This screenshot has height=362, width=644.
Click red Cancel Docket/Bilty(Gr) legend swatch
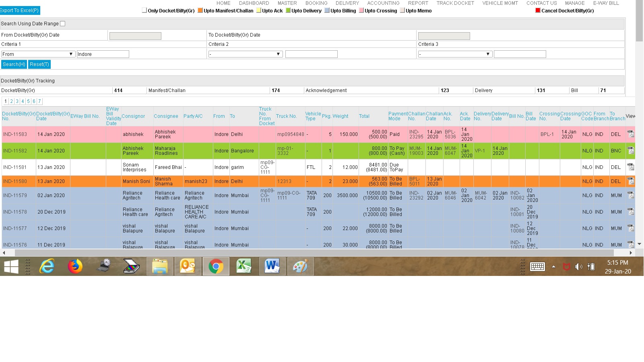pyautogui.click(x=538, y=10)
